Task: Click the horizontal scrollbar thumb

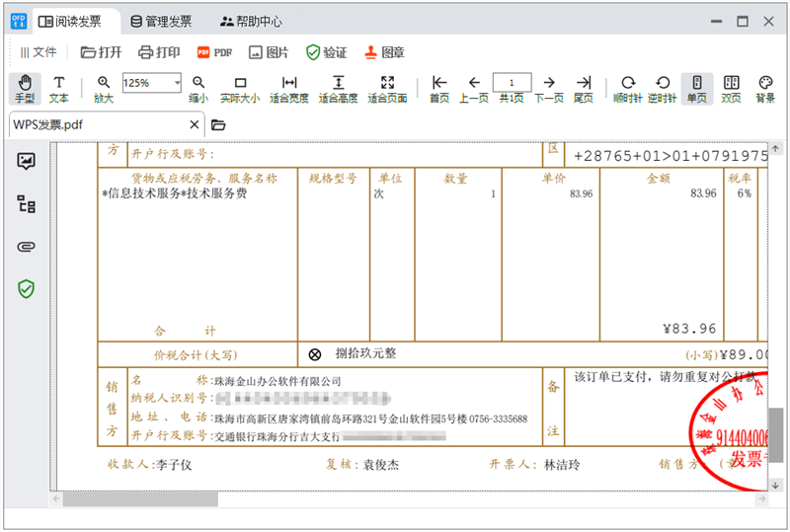Action: pos(140,499)
